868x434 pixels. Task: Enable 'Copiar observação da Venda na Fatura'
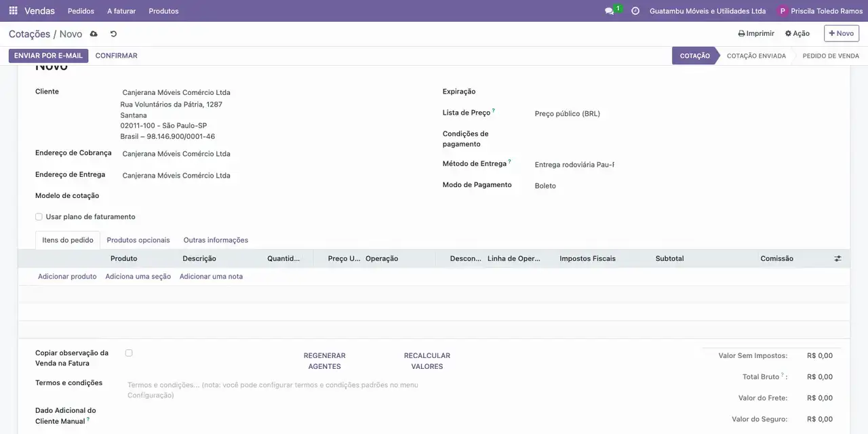pos(129,353)
